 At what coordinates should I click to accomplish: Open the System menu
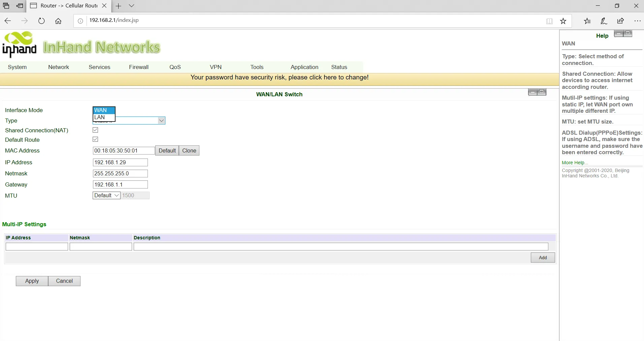(x=17, y=67)
